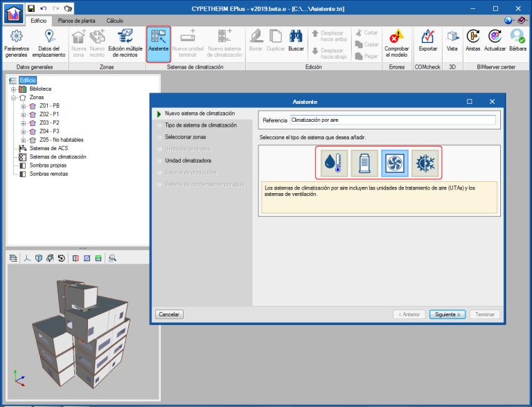
Task: Click the Referencia text field
Action: [393, 120]
